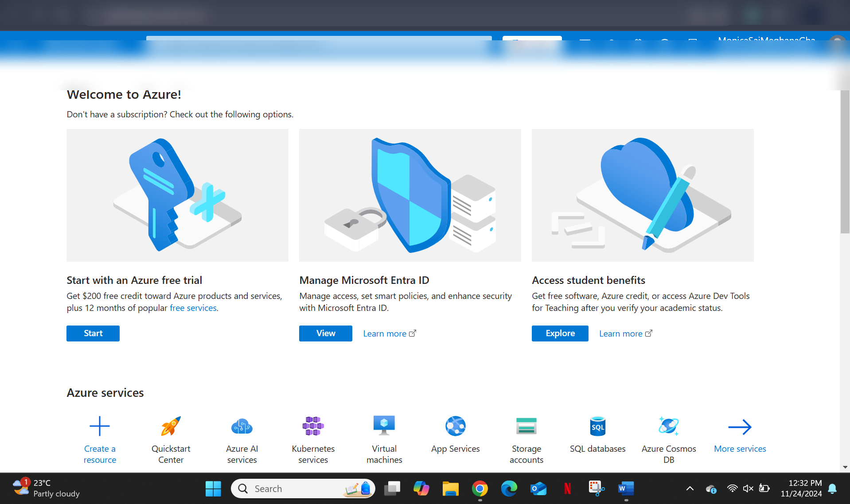The height and width of the screenshot is (504, 850).
Task: Open Create a resource
Action: pyautogui.click(x=100, y=440)
